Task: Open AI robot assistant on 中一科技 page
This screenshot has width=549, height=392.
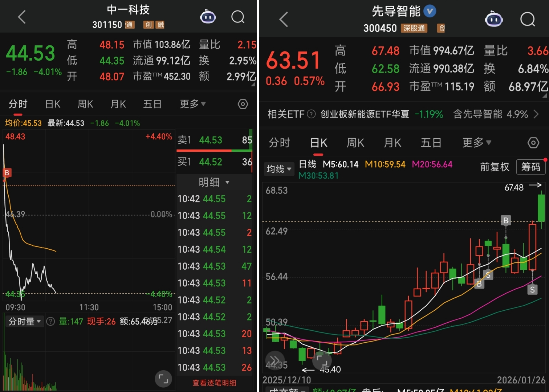Action: click(208, 17)
